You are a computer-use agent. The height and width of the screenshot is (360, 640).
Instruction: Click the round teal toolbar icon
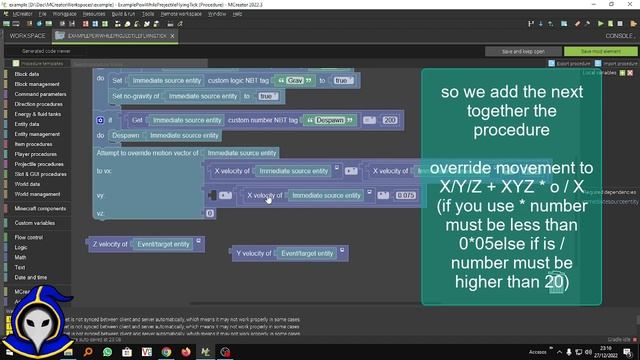[x=39, y=24]
